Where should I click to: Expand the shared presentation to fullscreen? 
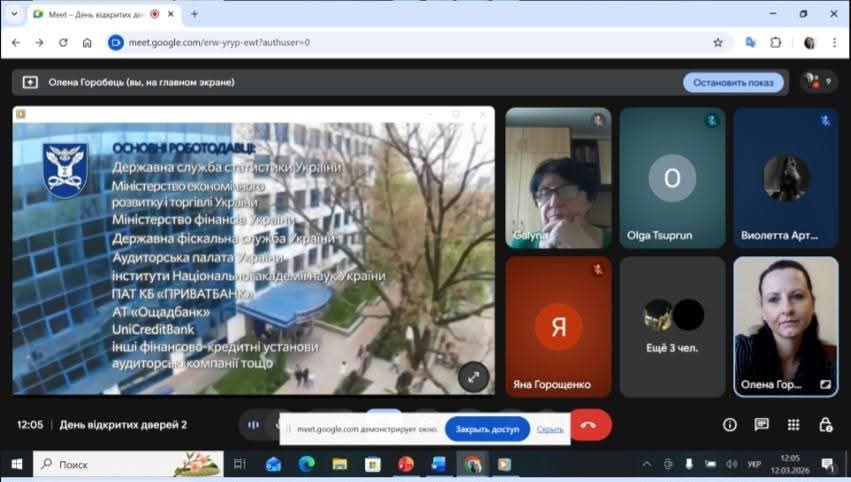pyautogui.click(x=473, y=376)
